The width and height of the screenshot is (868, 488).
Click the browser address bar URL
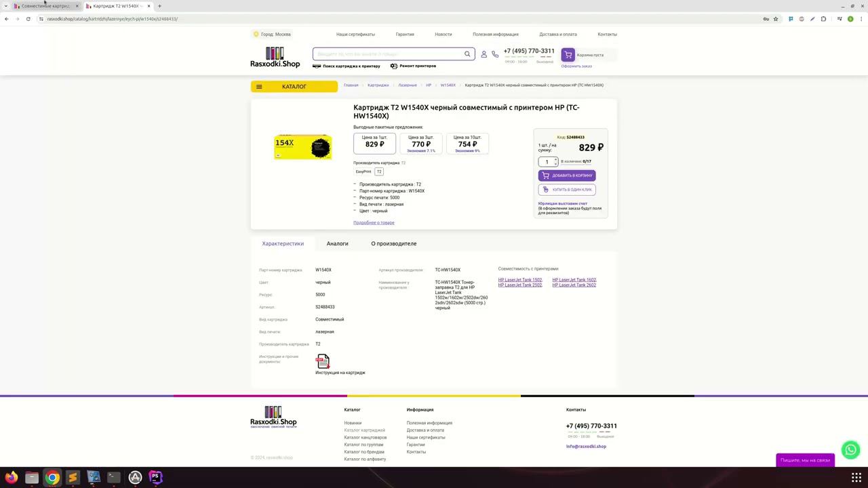point(112,19)
